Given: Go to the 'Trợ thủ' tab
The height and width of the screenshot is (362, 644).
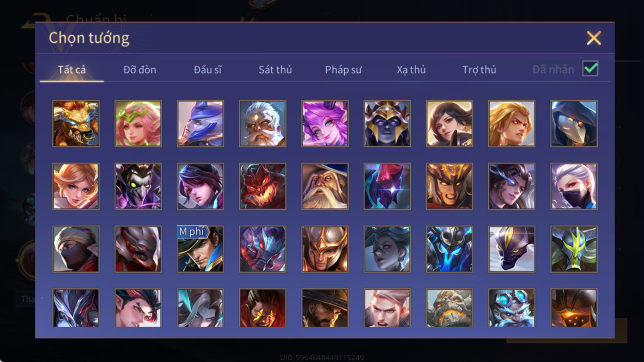Looking at the screenshot, I should pyautogui.click(x=479, y=70).
